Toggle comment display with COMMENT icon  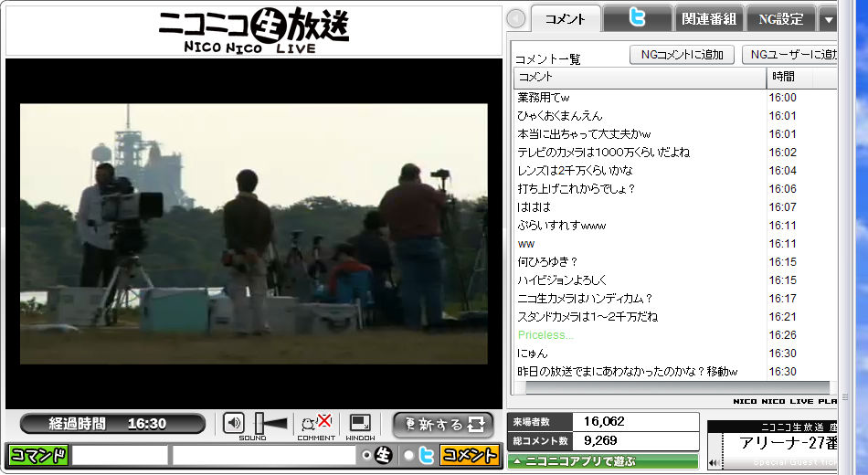(x=316, y=424)
